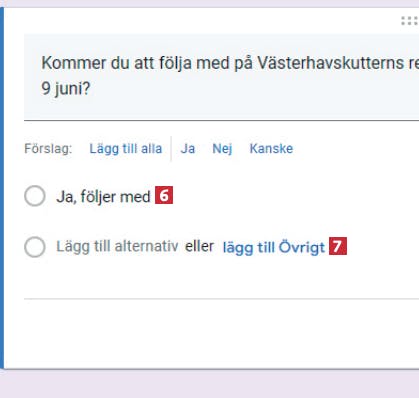Select the radio circle beside Lägg till alternativ

[x=35, y=247]
